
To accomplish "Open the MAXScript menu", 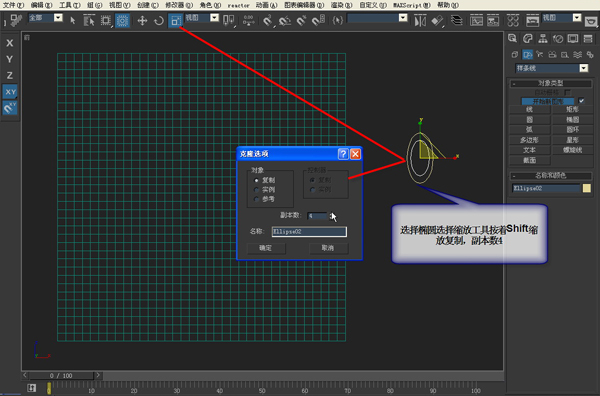I will [412, 5].
